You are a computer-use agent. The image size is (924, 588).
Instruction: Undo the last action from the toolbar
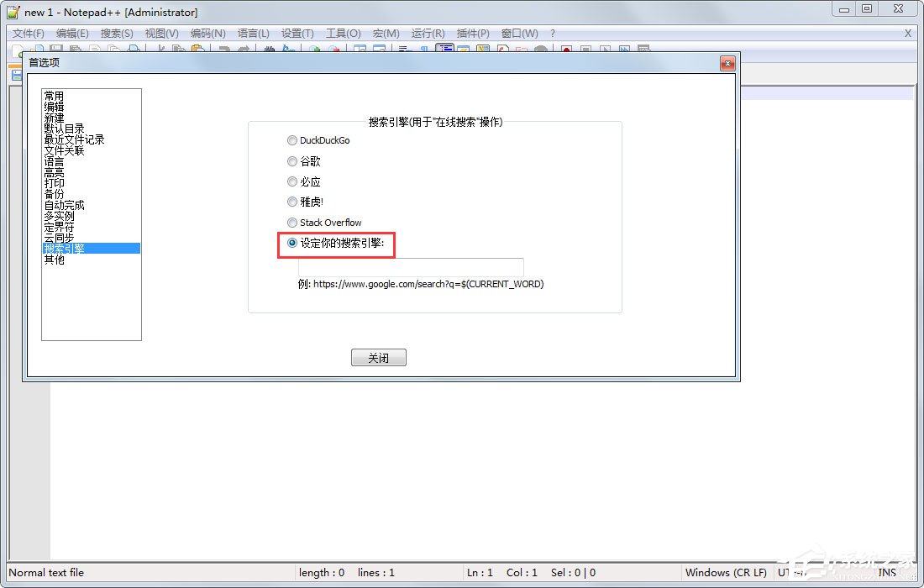click(x=223, y=49)
